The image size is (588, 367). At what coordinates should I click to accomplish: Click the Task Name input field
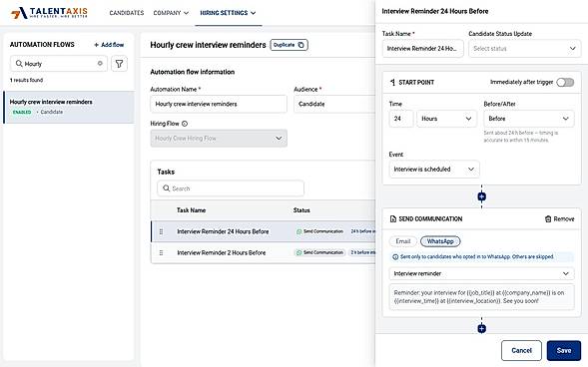point(422,49)
